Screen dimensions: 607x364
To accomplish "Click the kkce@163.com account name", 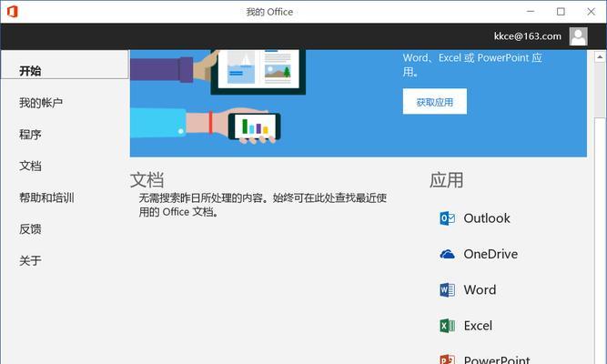I will click(x=527, y=36).
